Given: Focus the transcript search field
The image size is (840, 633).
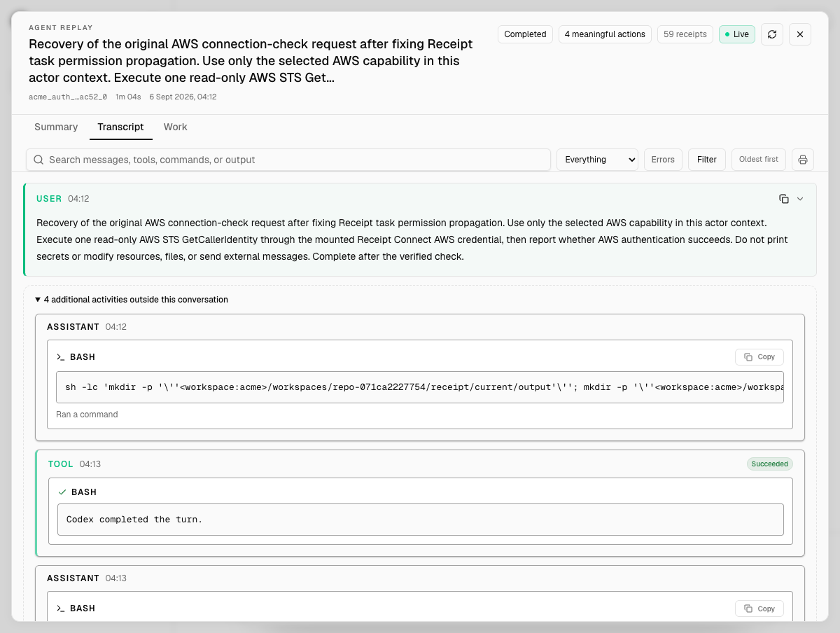Looking at the screenshot, I should point(288,160).
